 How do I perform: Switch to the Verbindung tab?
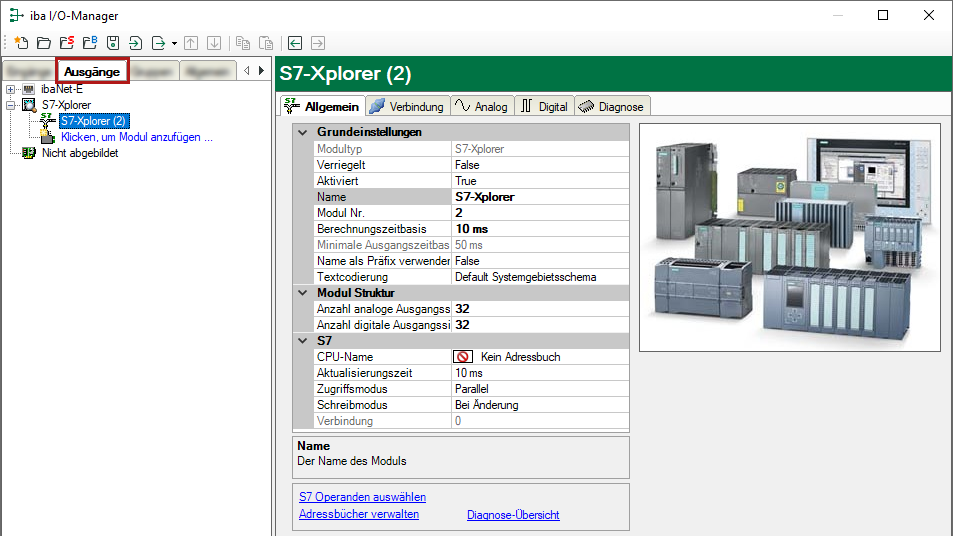407,106
